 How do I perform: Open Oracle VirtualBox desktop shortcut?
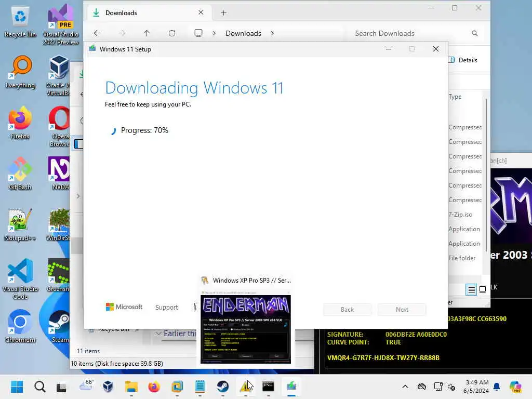(x=59, y=75)
